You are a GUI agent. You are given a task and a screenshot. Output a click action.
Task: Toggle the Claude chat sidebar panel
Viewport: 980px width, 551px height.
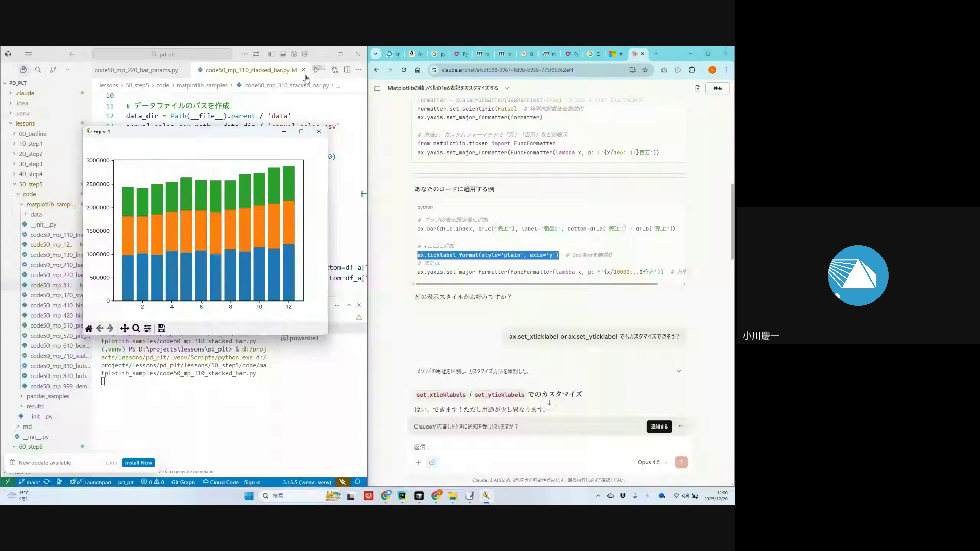tap(377, 88)
